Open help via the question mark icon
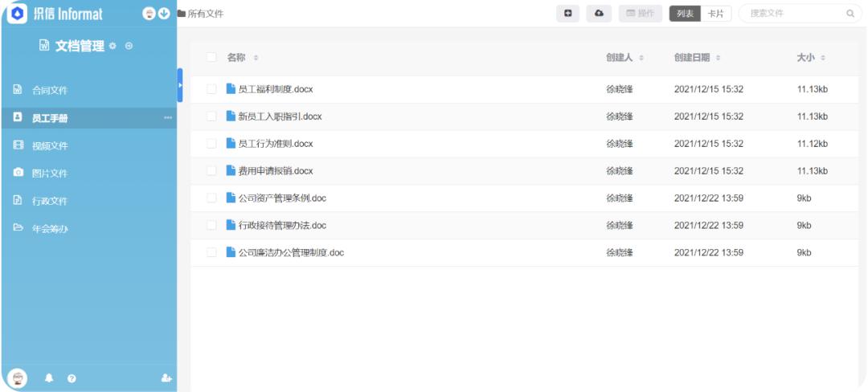The width and height of the screenshot is (868, 392). [x=72, y=378]
